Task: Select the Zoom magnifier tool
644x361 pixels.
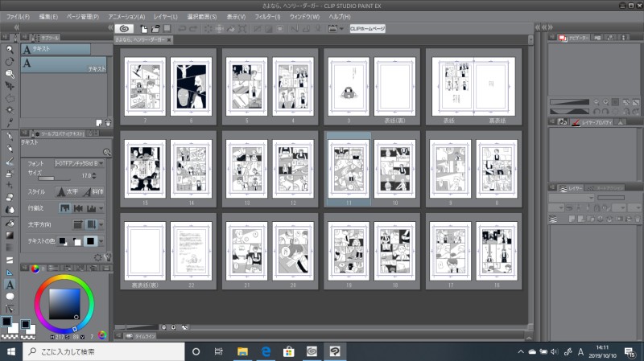Action: (x=10, y=50)
